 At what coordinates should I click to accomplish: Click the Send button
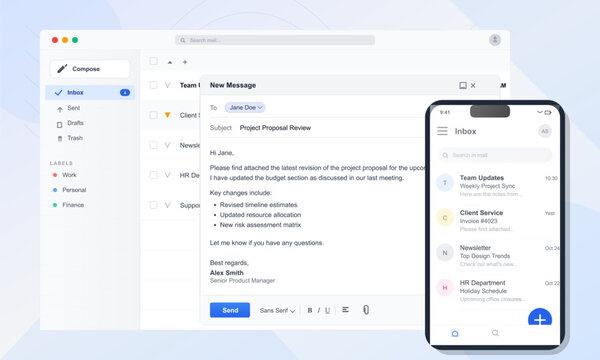pyautogui.click(x=230, y=310)
